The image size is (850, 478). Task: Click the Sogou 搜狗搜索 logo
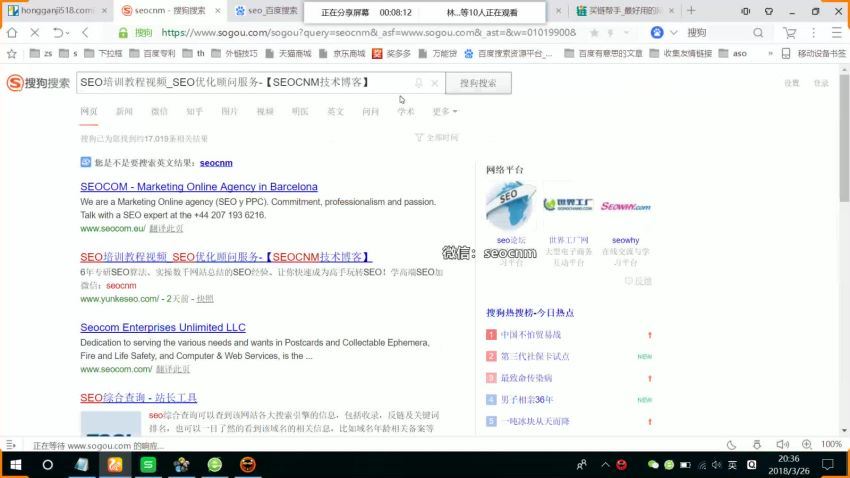tap(38, 83)
